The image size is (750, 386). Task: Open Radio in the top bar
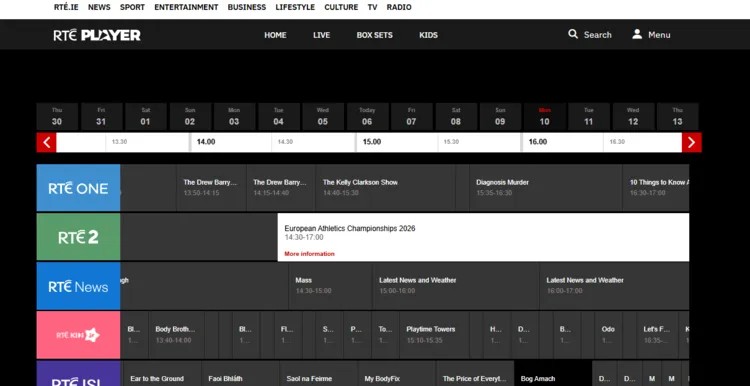(399, 7)
